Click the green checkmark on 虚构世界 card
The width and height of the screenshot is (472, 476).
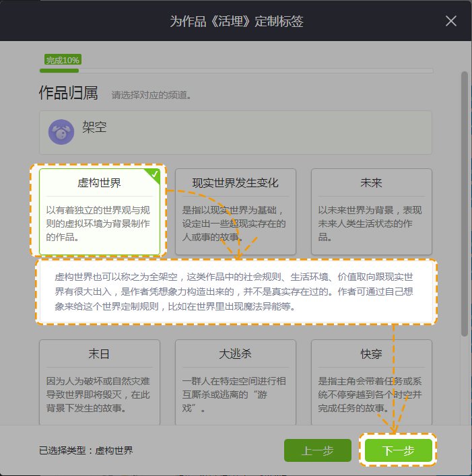(x=154, y=174)
